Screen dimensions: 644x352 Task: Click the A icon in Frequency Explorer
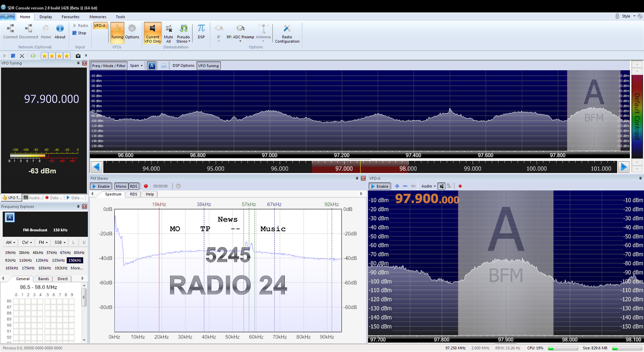(10, 217)
